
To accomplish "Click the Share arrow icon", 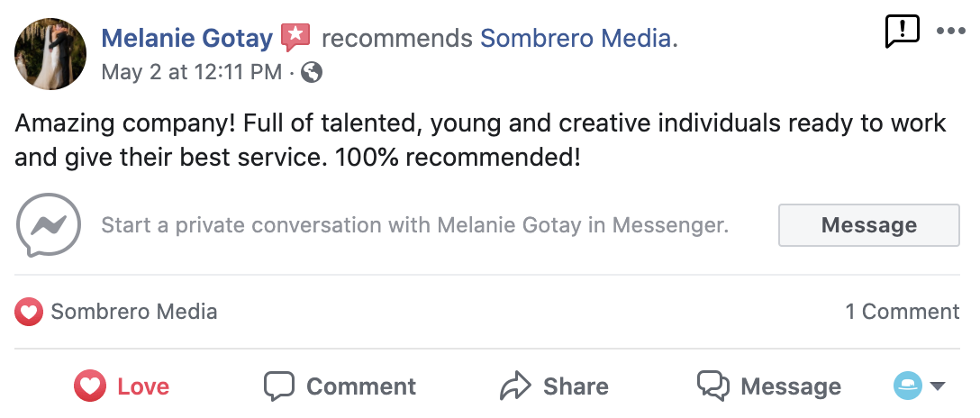I will (x=515, y=386).
